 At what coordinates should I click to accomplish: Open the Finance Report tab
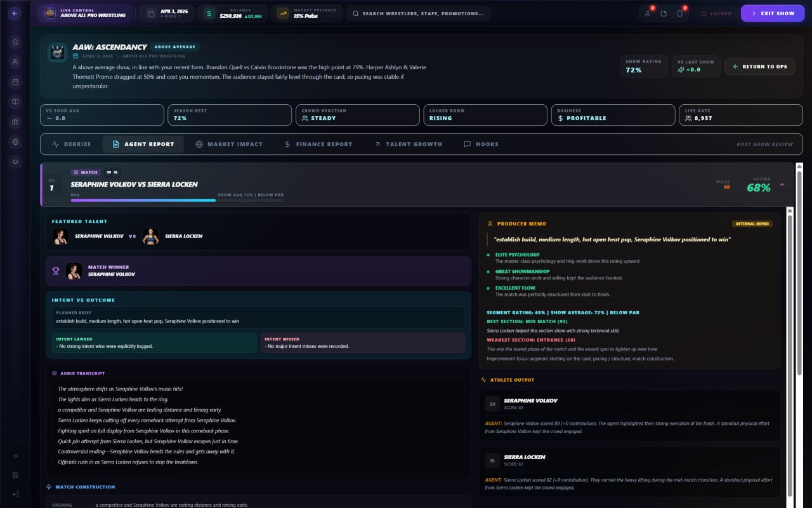pos(318,144)
